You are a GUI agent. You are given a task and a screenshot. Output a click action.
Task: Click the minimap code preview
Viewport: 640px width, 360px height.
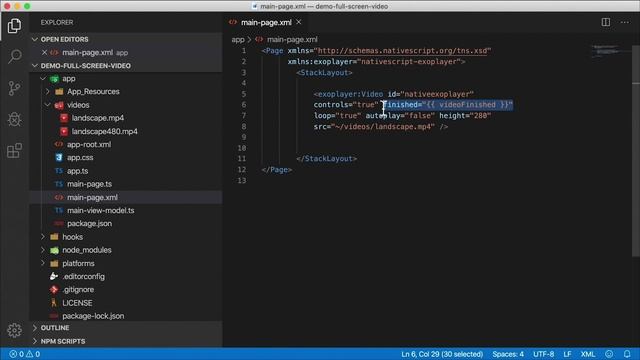click(x=606, y=51)
